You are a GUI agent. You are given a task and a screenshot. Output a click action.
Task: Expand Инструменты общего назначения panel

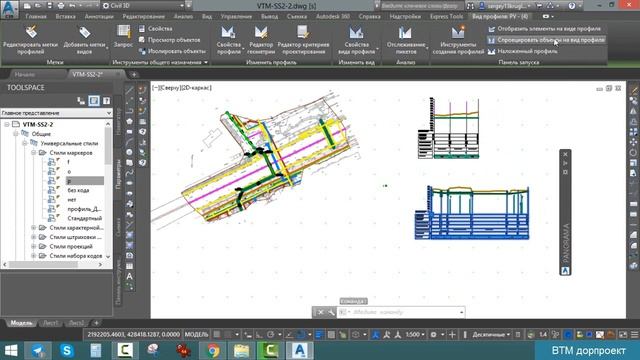[x=160, y=62]
